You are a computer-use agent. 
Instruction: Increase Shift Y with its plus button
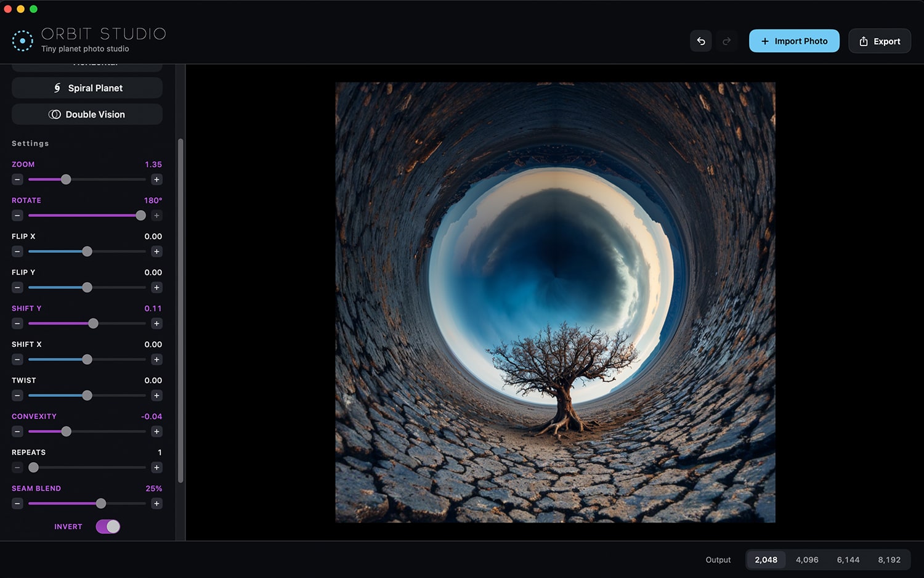156,324
